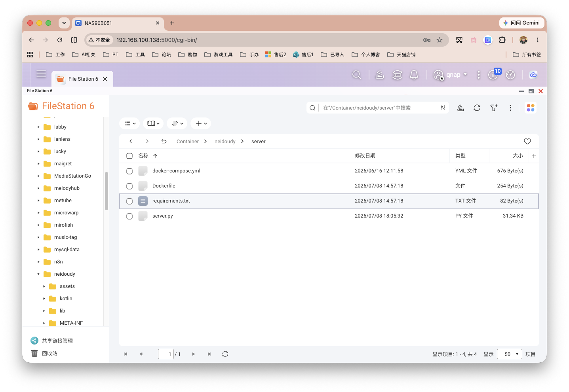
Task: Sort by the 类型 column header
Action: tap(460, 156)
